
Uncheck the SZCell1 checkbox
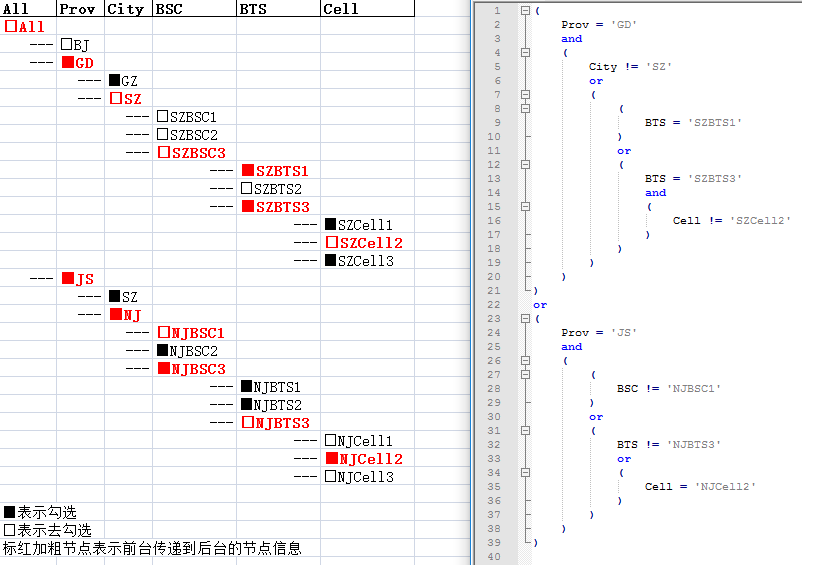click(x=330, y=224)
